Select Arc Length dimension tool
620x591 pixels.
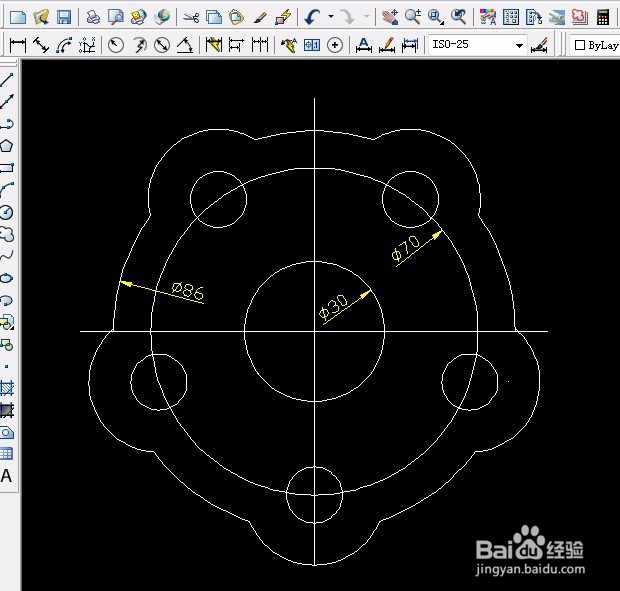pos(64,45)
